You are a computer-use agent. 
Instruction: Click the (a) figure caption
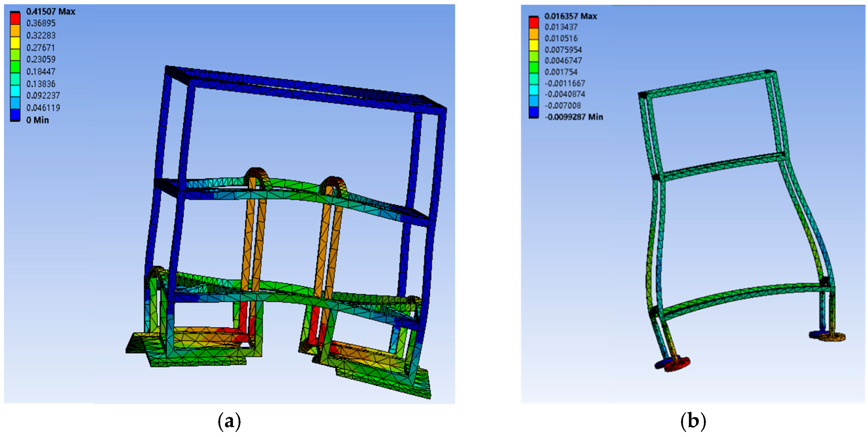pyautogui.click(x=230, y=421)
